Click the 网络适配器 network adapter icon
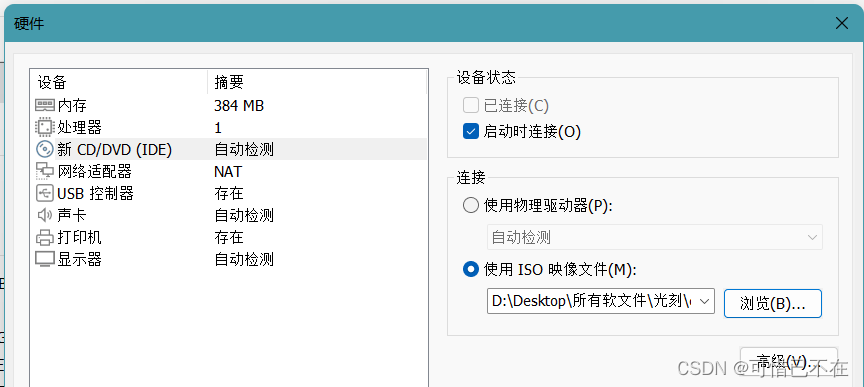This screenshot has height=387, width=864. point(45,171)
